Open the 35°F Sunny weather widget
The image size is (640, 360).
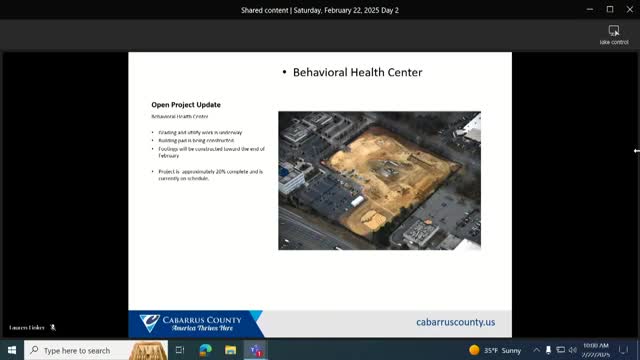pyautogui.click(x=495, y=350)
